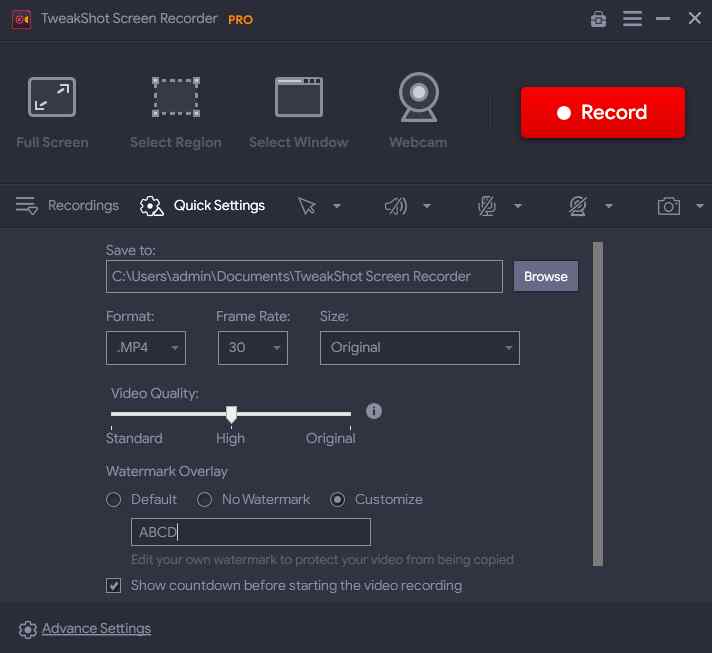The image size is (712, 653).
Task: Start recording with the red Record button
Action: pos(603,113)
